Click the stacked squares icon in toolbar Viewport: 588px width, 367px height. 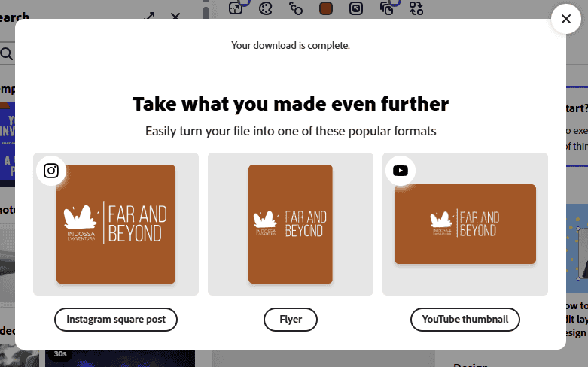pos(387,8)
